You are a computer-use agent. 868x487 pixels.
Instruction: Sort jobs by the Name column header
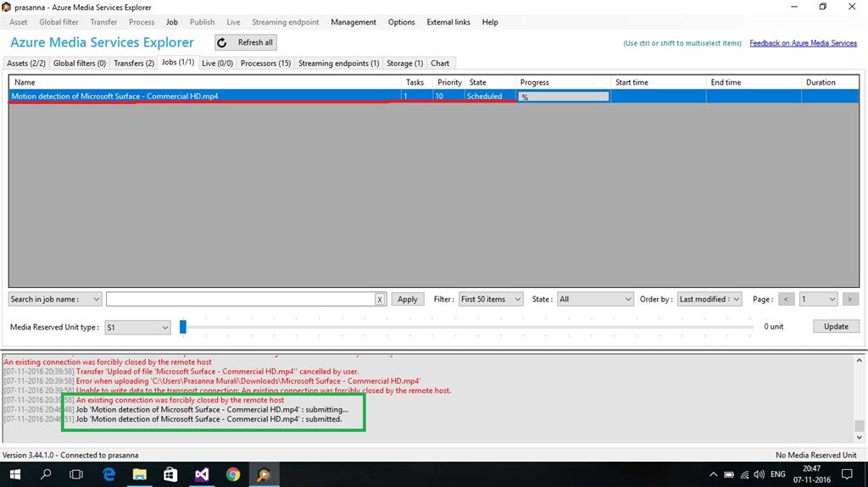pos(205,82)
